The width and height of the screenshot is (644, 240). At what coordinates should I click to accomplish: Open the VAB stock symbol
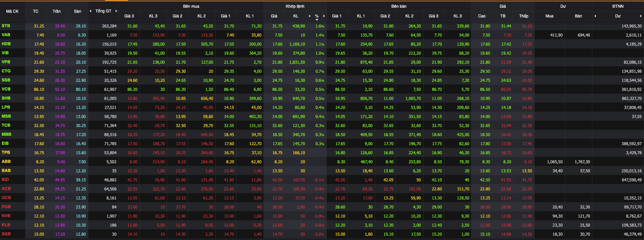6,35
